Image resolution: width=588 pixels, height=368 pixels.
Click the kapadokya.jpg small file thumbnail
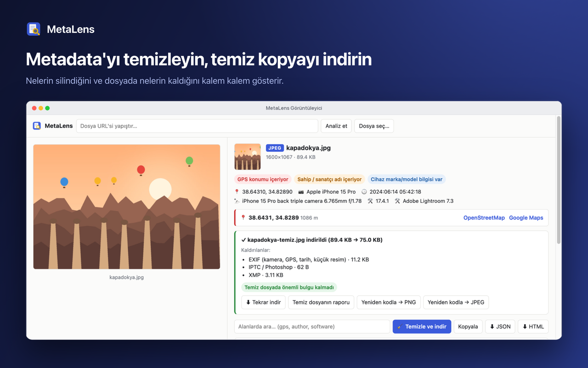[248, 157]
